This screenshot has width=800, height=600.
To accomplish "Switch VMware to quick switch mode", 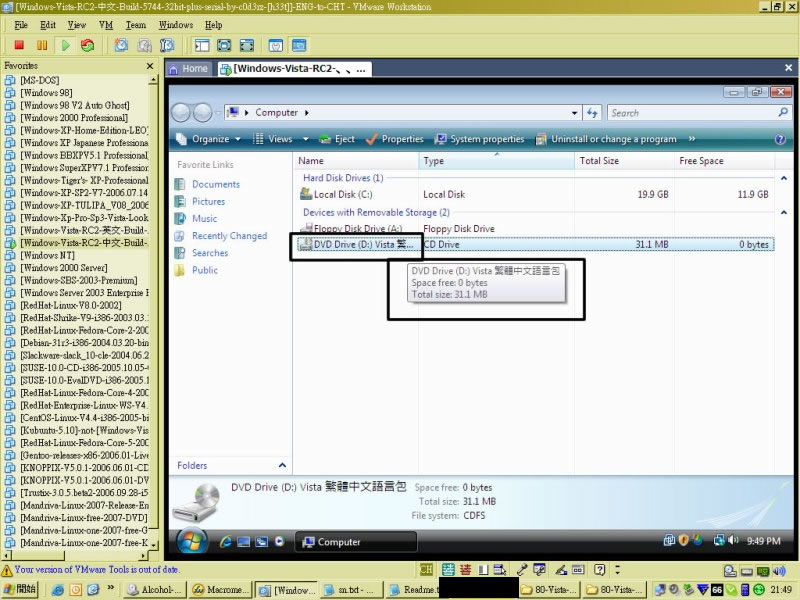I will pos(224,45).
